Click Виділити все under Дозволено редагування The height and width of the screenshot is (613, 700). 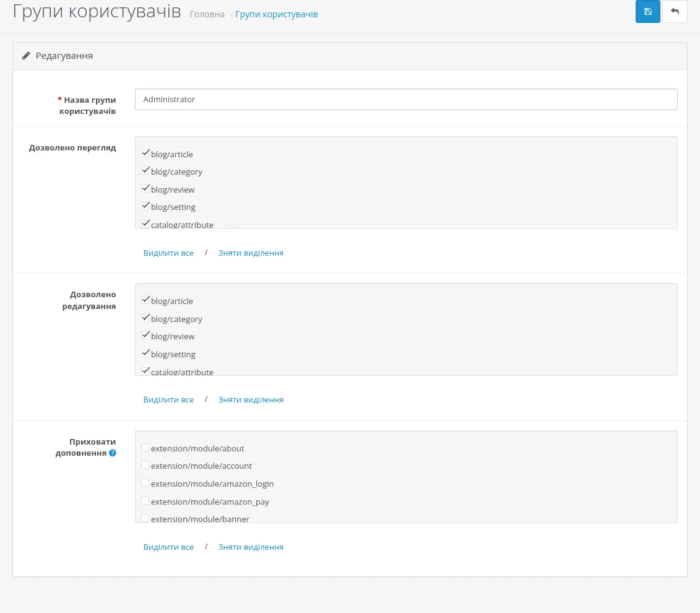pyautogui.click(x=168, y=399)
